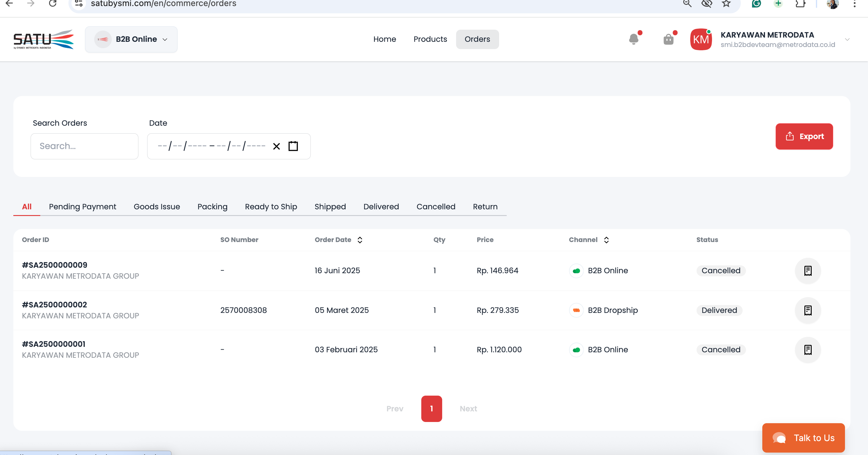868x455 pixels.
Task: Open the Products navigation menu item
Action: tap(430, 39)
